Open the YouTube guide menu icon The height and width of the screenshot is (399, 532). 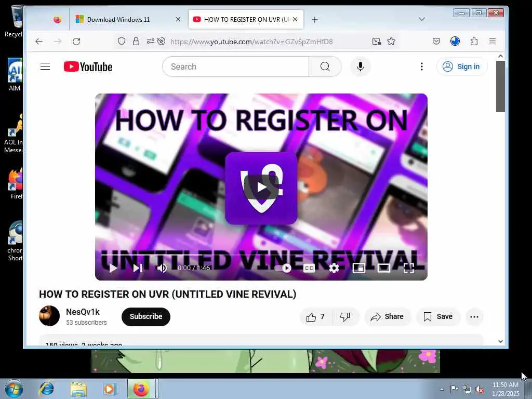45,66
